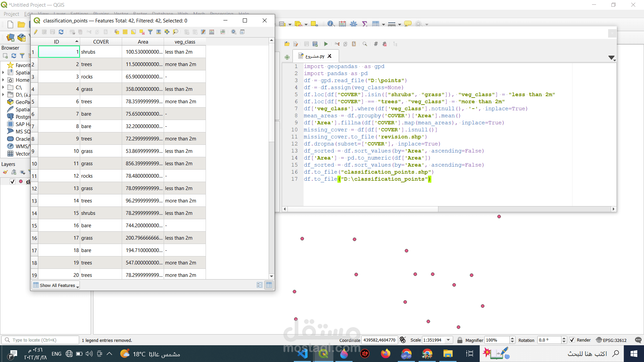Image resolution: width=644 pixels, height=362 pixels.
Task: Expand the C:\ drive in Browser
Action: click(x=3, y=87)
